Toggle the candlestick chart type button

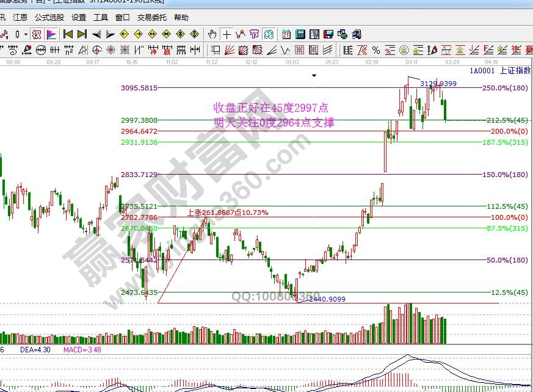point(18,34)
